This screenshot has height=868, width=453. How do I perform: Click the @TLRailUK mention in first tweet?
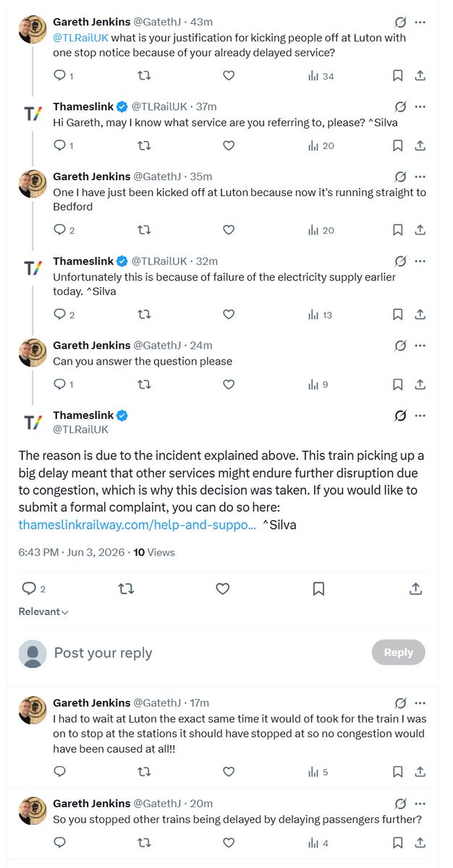coord(80,38)
